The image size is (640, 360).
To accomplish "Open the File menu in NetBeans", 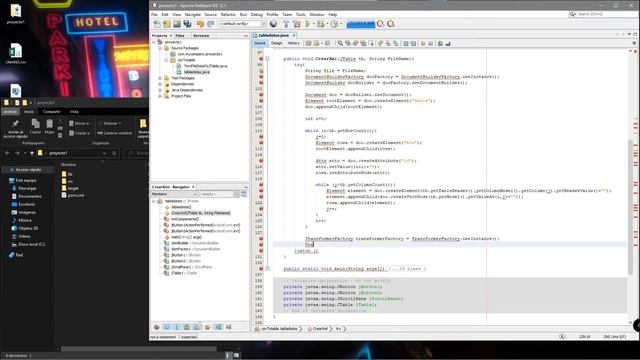I will tap(154, 14).
